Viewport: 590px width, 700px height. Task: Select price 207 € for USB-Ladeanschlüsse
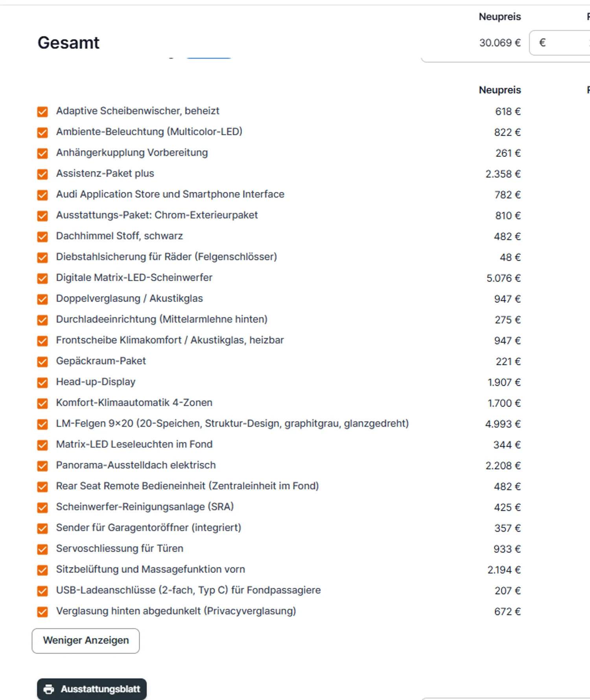(x=508, y=591)
